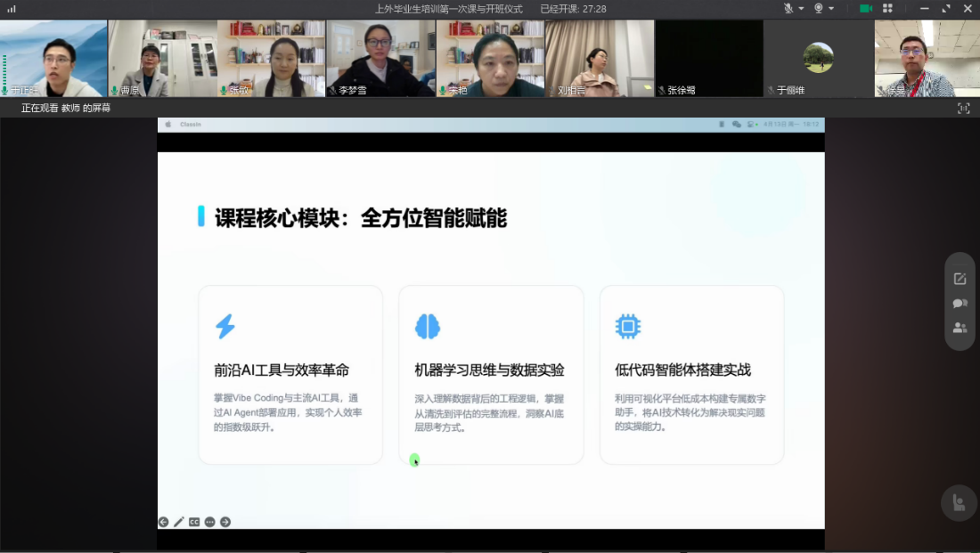Click the 低代码智能体搭建实战 card
Viewport: 980px width, 553px height.
[691, 374]
